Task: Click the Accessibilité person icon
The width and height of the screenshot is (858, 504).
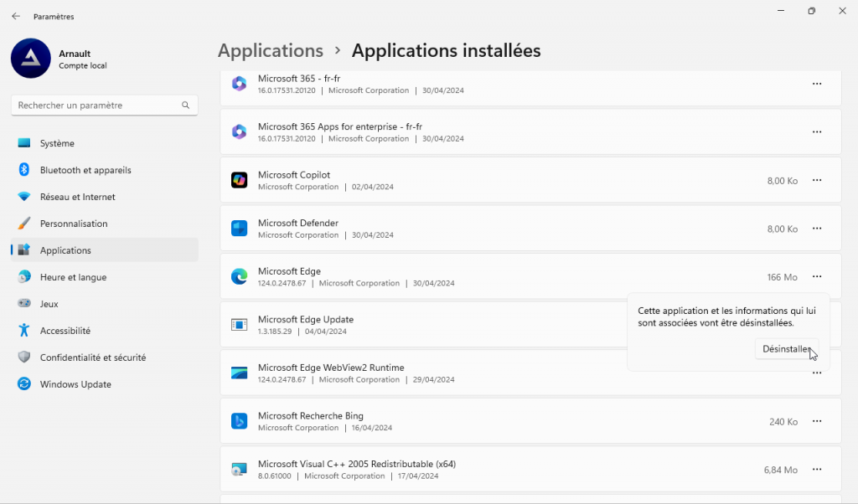Action: pos(24,330)
